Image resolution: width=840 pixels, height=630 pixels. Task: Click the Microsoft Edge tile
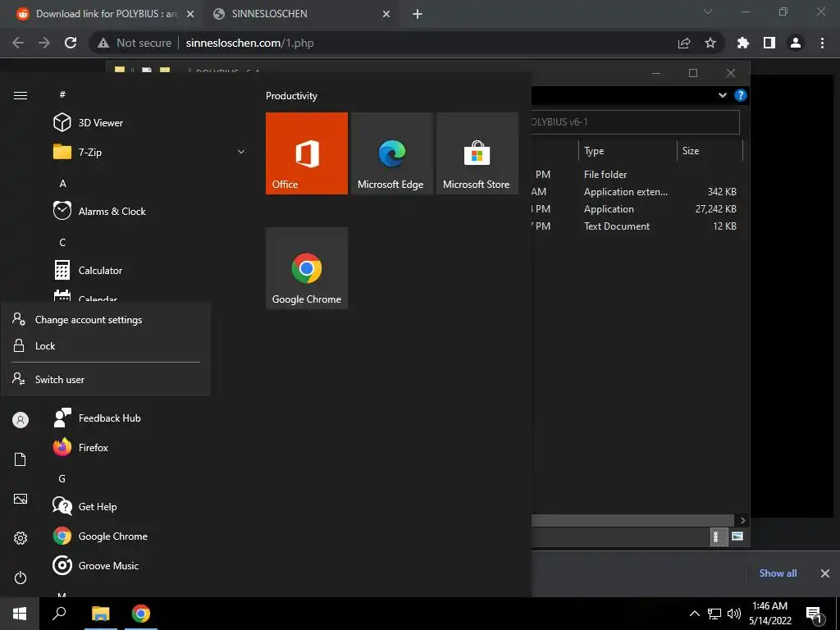[x=391, y=153]
